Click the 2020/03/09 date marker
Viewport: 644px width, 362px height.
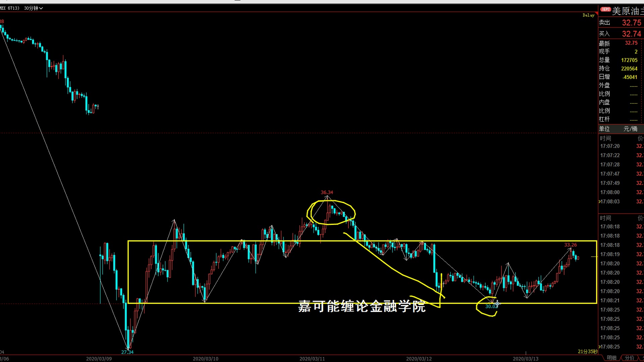point(99,359)
